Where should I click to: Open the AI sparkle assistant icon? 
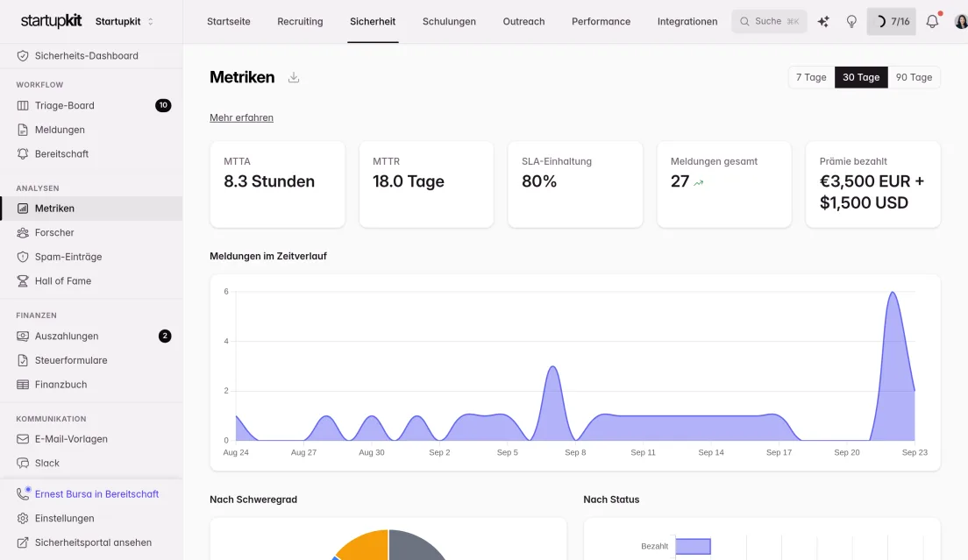coord(823,22)
